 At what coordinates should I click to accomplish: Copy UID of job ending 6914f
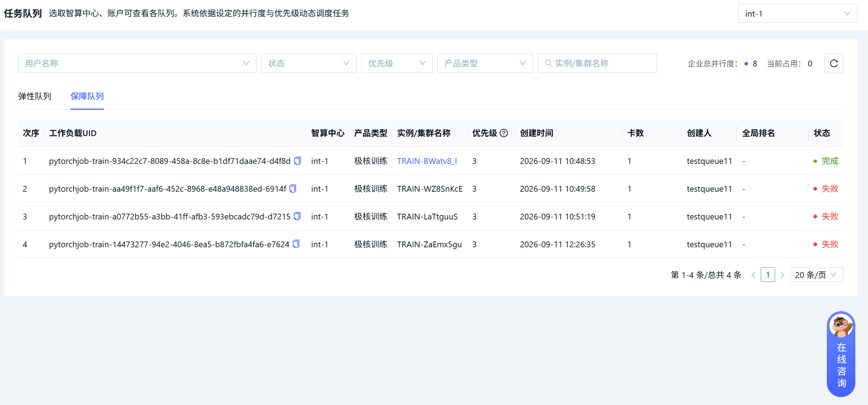point(293,188)
